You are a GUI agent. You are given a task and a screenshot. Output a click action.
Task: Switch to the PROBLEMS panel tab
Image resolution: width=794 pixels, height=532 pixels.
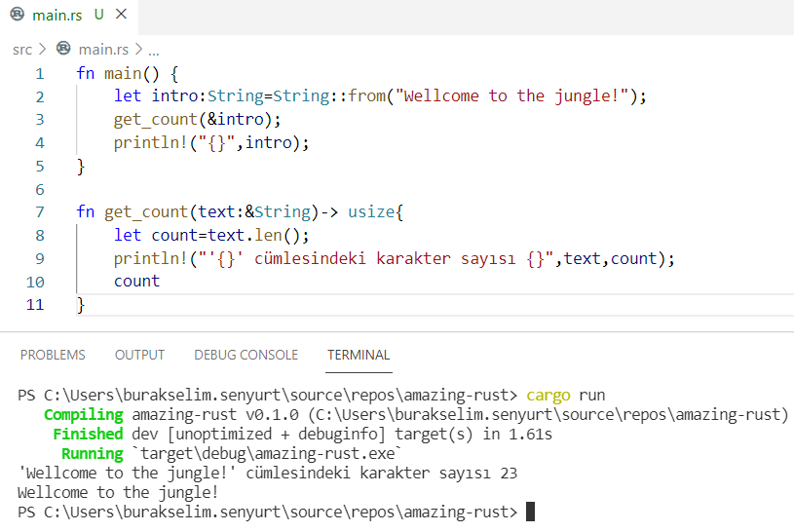pyautogui.click(x=53, y=355)
